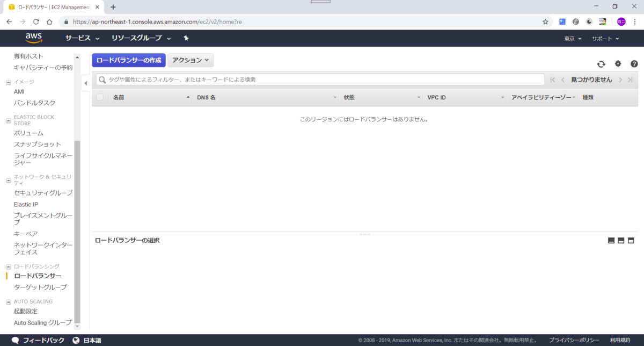The image size is (644, 346).
Task: Toggle the bookmark star in the address bar
Action: (545, 21)
